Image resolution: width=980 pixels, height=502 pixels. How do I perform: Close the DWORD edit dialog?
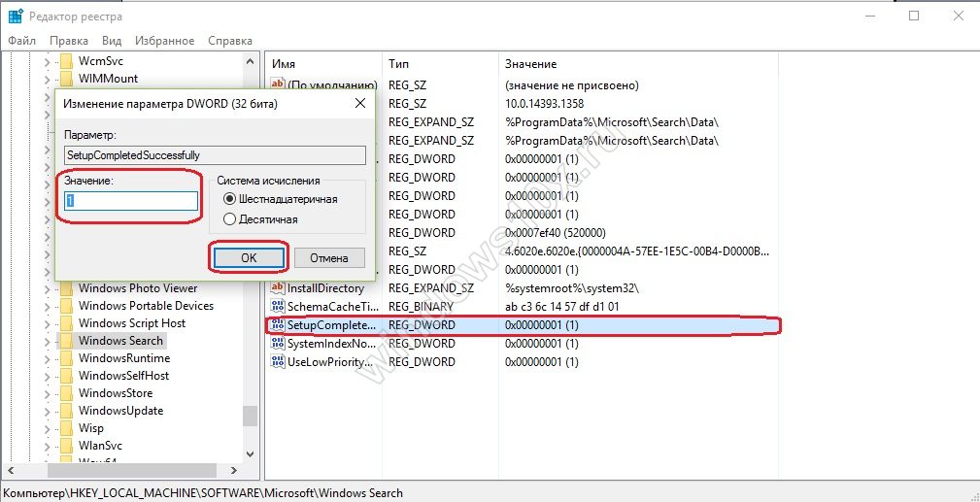point(359,103)
